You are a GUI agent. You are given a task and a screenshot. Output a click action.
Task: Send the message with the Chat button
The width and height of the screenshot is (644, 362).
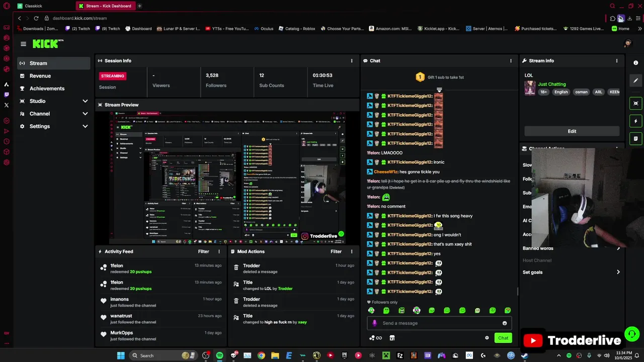[x=503, y=338]
